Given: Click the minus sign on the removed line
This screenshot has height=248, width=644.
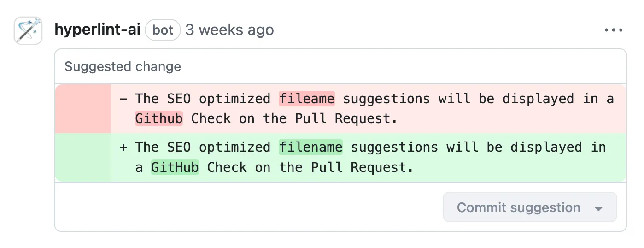Looking at the screenshot, I should 123,99.
